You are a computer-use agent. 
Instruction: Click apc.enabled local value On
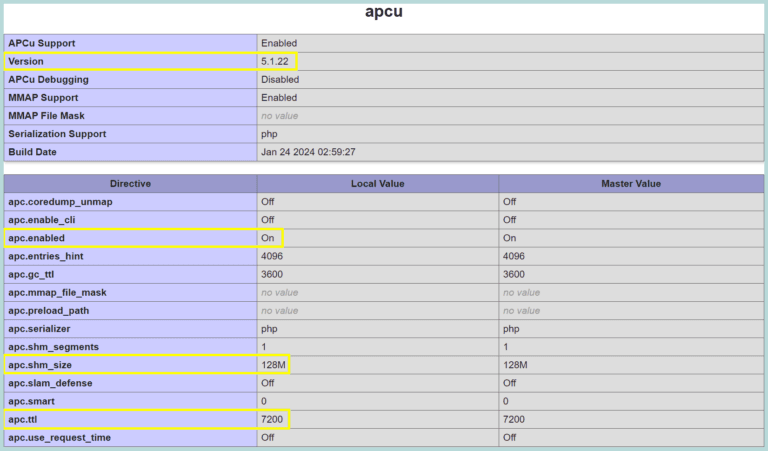click(x=267, y=238)
